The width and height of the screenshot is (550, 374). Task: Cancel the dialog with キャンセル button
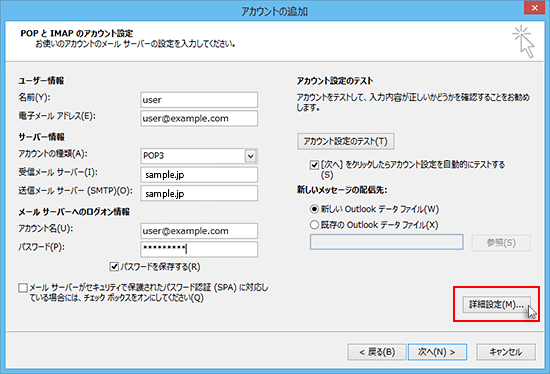click(x=505, y=352)
